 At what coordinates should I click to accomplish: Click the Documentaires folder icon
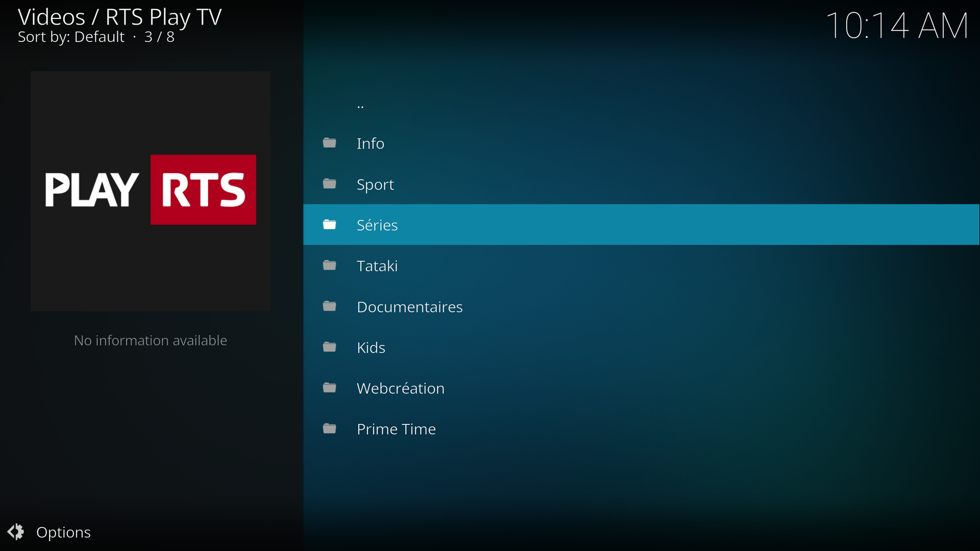coord(329,306)
